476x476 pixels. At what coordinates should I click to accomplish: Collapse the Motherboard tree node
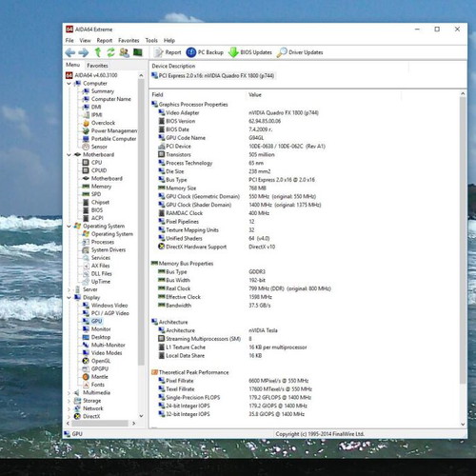69,154
